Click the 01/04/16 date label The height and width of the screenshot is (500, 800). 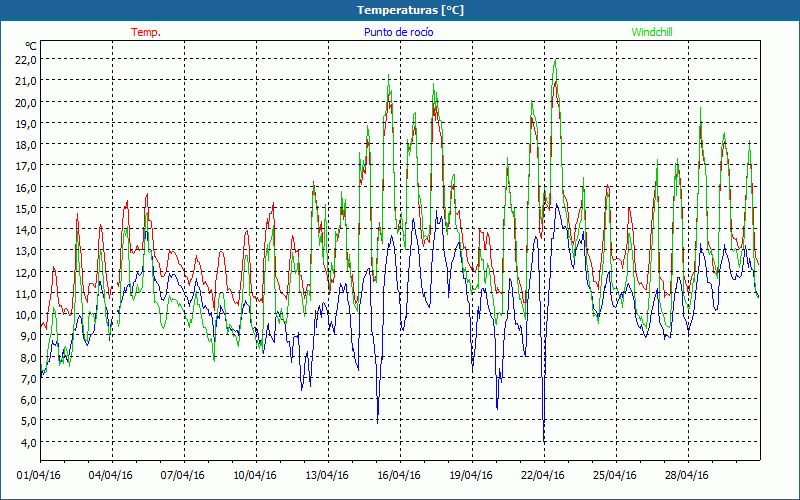pyautogui.click(x=39, y=476)
